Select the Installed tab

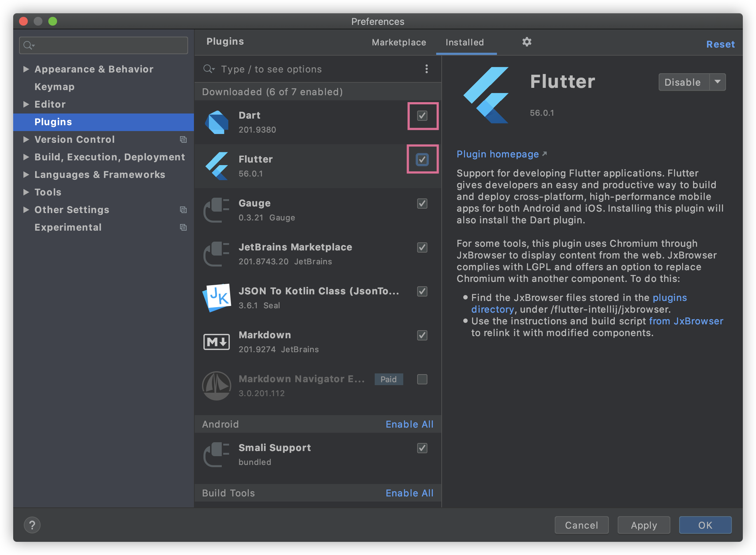pos(465,42)
